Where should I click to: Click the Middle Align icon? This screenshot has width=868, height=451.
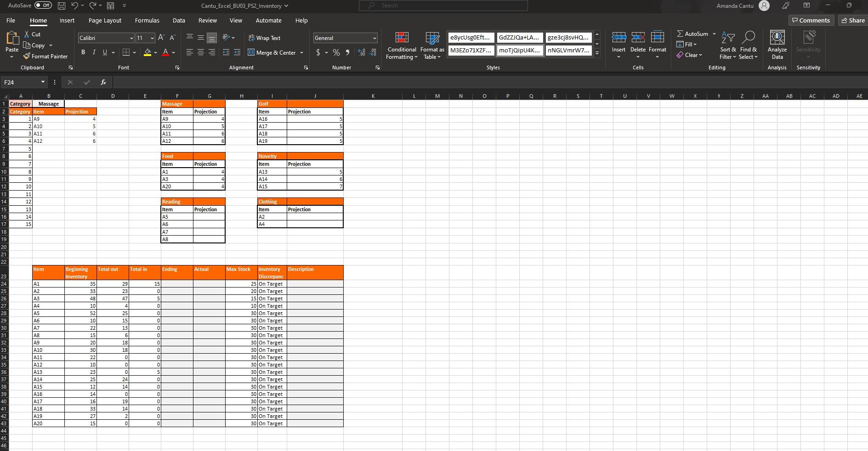point(201,38)
